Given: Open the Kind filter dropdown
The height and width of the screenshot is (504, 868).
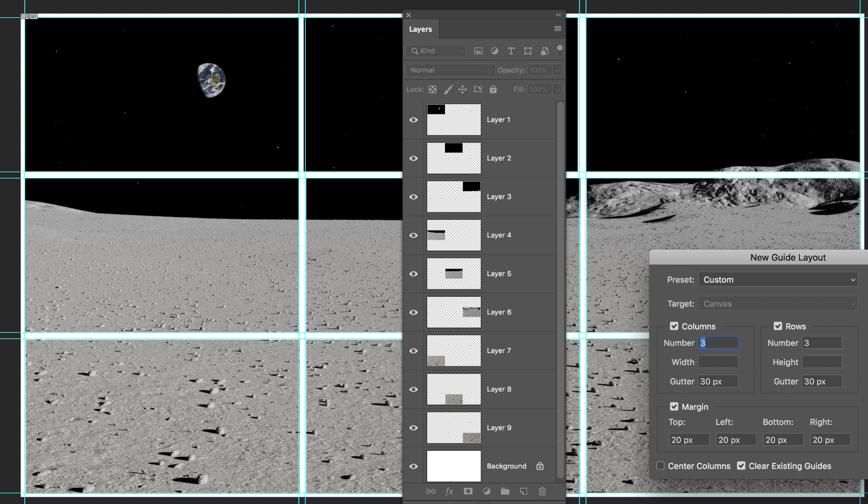Looking at the screenshot, I should pyautogui.click(x=435, y=51).
